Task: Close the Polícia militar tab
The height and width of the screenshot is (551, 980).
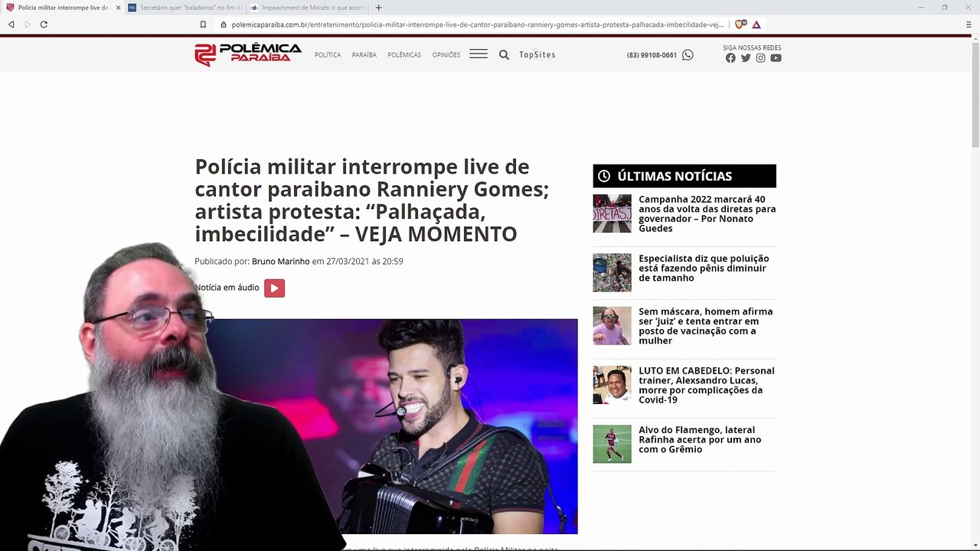Action: click(118, 8)
